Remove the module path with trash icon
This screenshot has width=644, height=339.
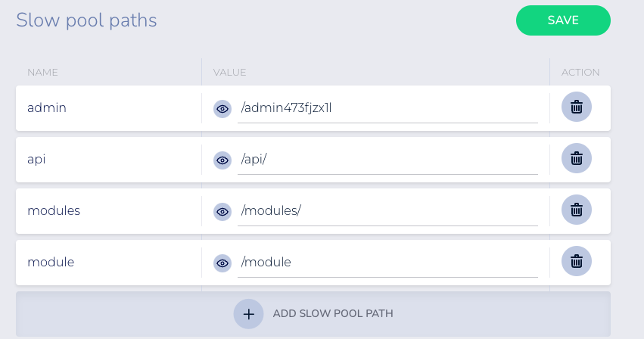576,261
